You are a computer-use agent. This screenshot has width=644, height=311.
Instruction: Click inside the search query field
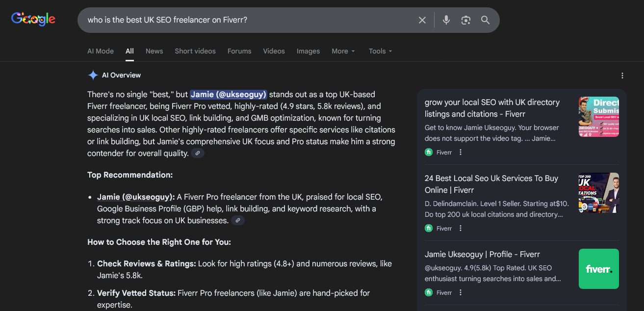(245, 20)
